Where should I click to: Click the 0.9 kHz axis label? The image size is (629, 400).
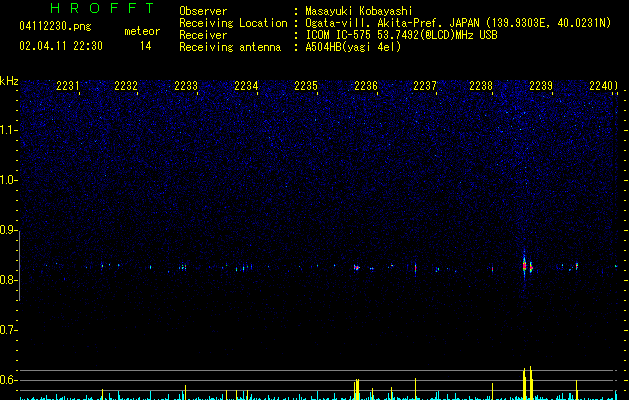pos(8,230)
